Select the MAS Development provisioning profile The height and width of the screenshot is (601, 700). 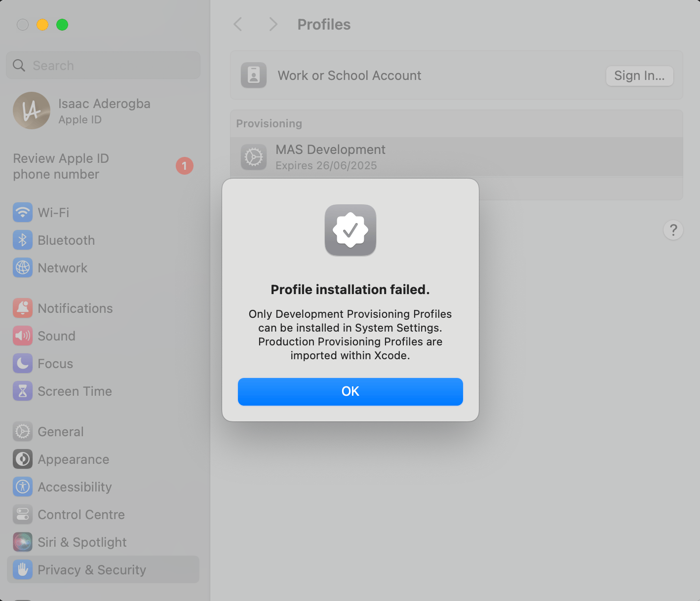[x=330, y=156]
